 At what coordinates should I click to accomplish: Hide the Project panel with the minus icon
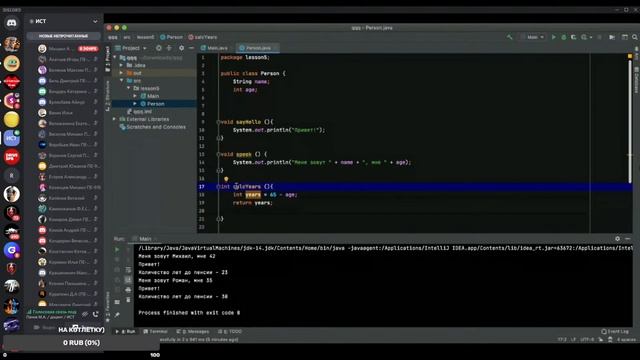(x=191, y=48)
